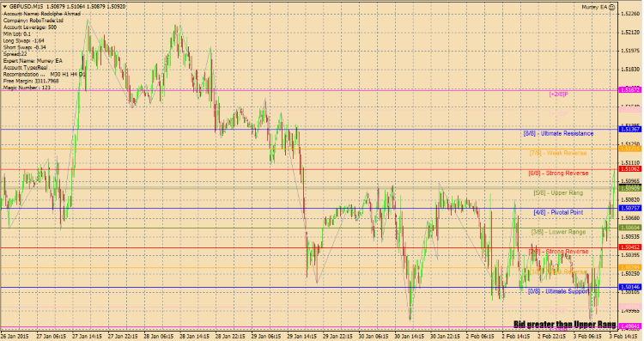Select the '[3/8] - Lower Range' label

click(559, 232)
